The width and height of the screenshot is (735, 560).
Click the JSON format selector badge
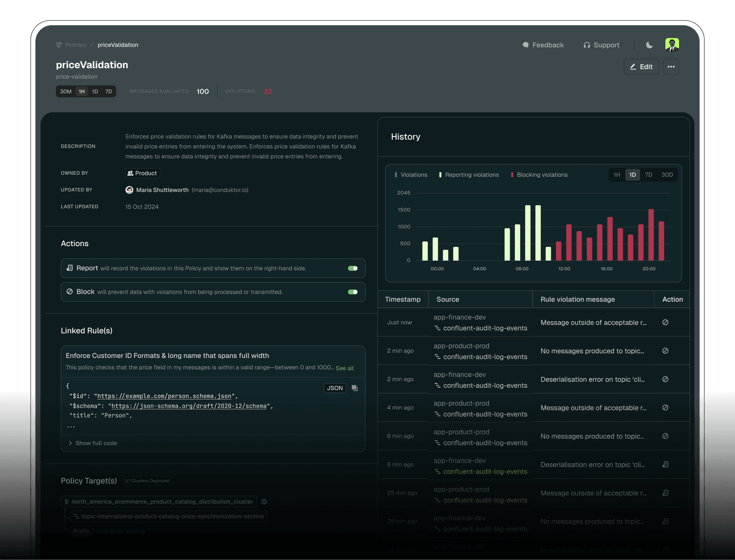click(334, 388)
